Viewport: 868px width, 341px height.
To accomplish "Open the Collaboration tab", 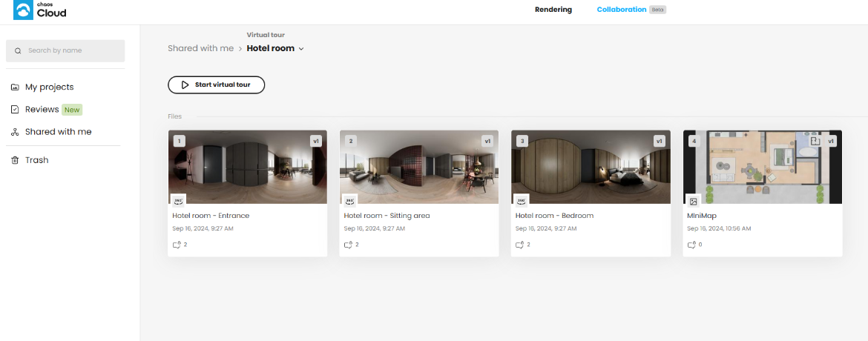I will click(621, 10).
